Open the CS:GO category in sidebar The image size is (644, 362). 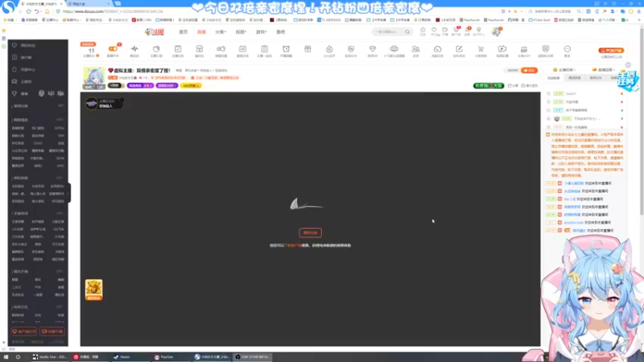point(38,143)
